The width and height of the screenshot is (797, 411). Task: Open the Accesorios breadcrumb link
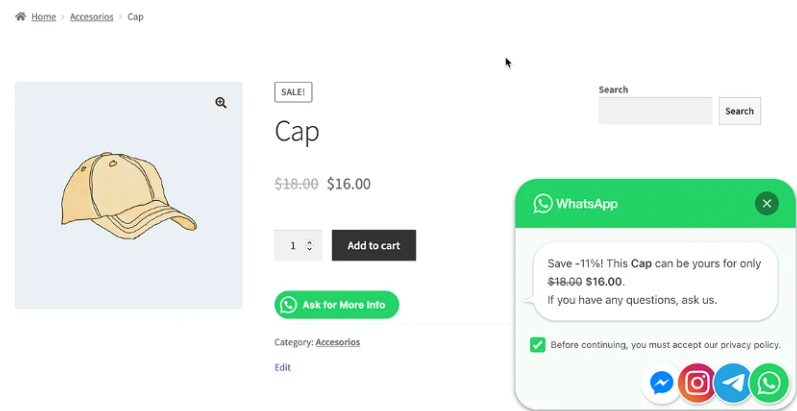(91, 17)
